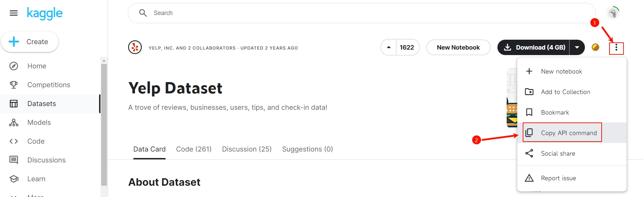Select Copy API command menu item
The image size is (644, 197).
[x=568, y=133]
